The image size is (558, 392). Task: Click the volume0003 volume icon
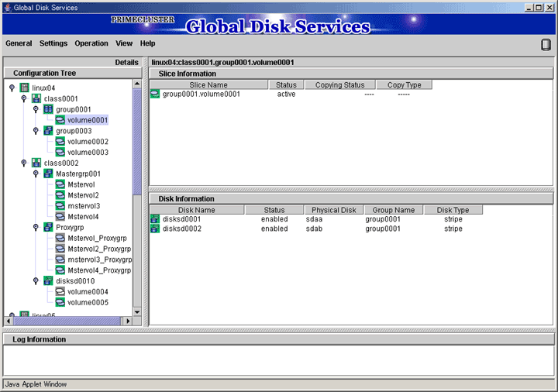tap(60, 152)
